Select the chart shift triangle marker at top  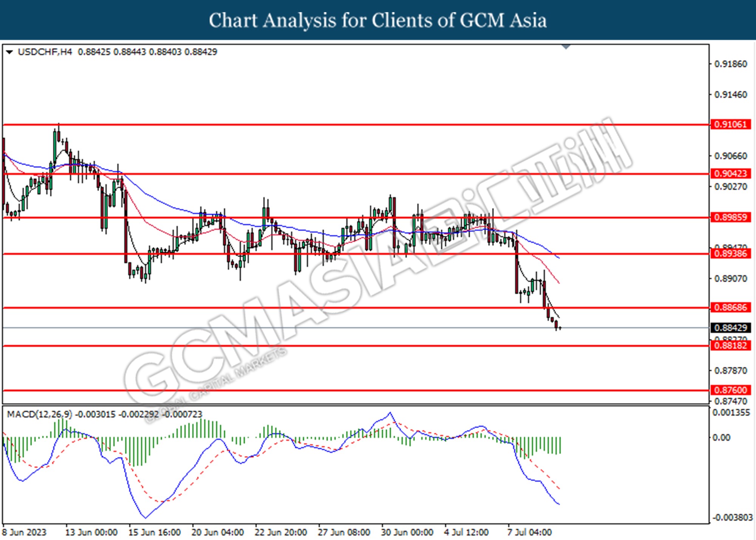[x=566, y=47]
